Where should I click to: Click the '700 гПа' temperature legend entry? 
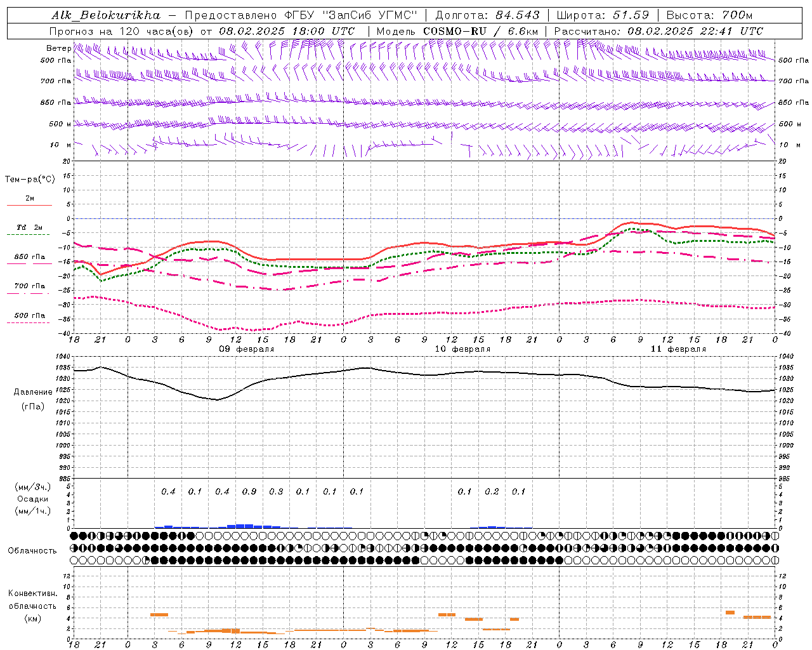coord(30,286)
